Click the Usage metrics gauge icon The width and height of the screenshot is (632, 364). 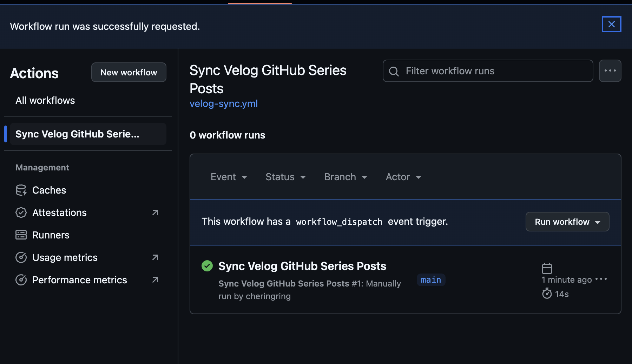21,257
